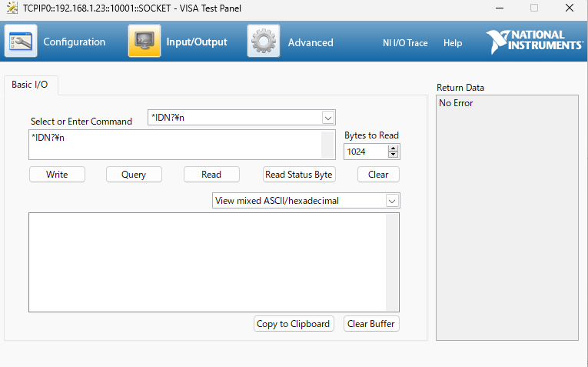Click the Read button
588x367 pixels.
coord(211,175)
